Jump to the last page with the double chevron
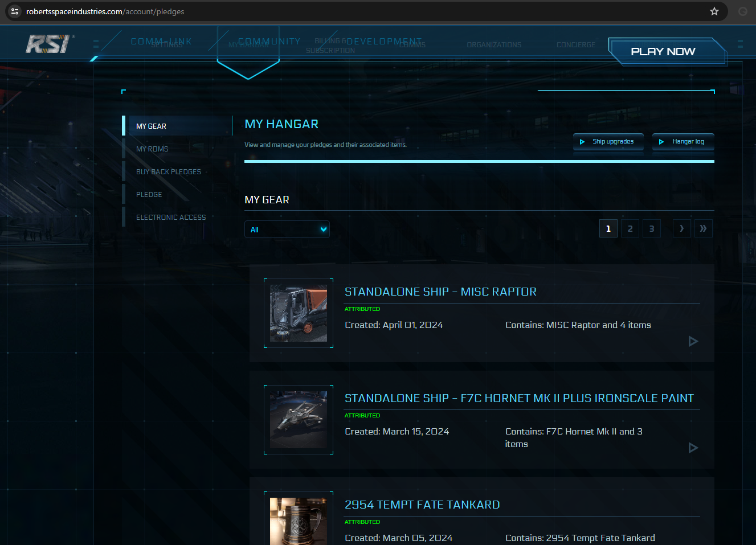The height and width of the screenshot is (545, 756). 703,228
